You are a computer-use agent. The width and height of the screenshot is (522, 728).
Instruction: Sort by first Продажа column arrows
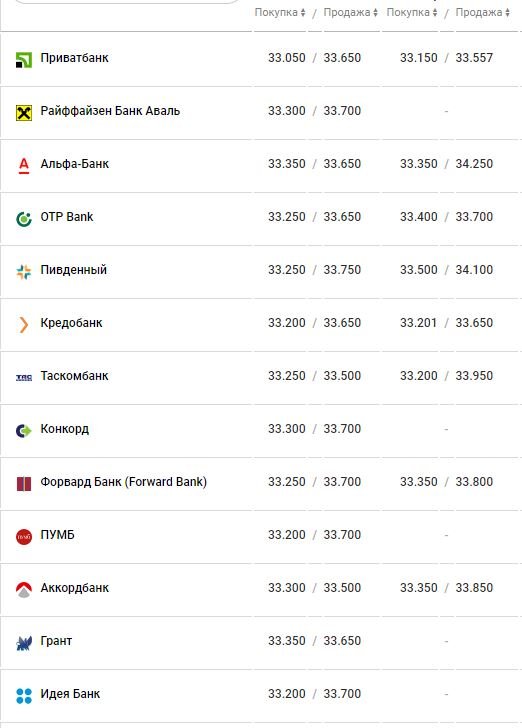375,13
